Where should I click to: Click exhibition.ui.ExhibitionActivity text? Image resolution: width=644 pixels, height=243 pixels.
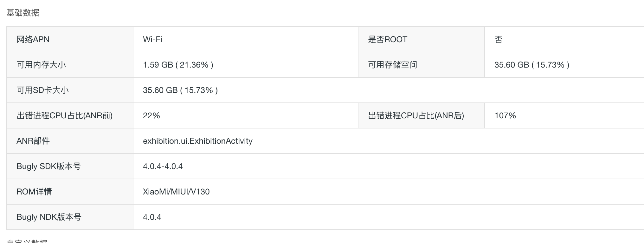(198, 141)
